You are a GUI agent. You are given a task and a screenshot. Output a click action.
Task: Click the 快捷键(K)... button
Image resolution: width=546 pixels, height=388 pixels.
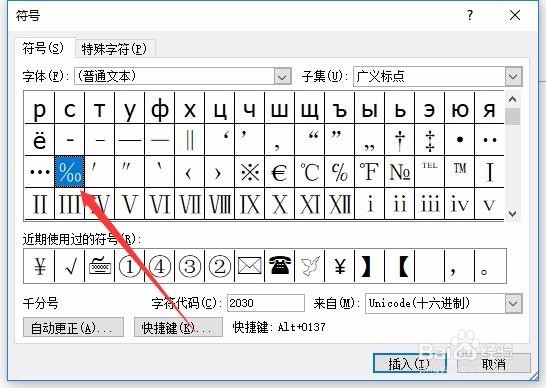[178, 327]
